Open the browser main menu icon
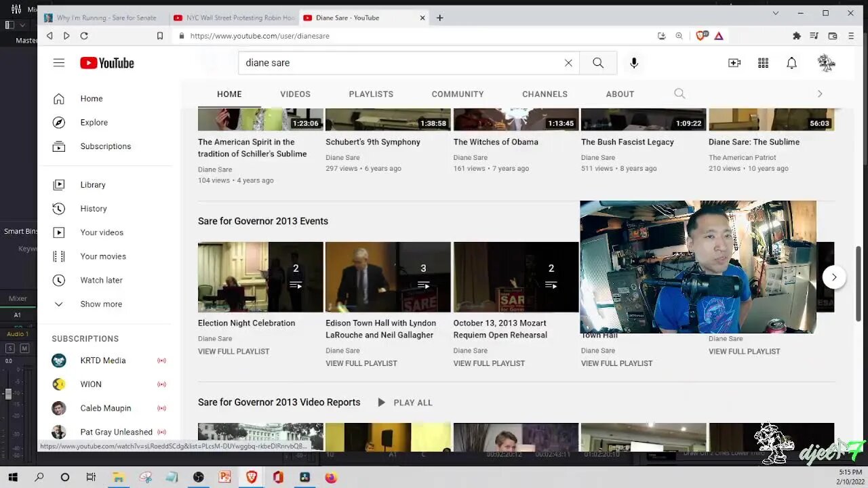868x488 pixels. tap(851, 36)
